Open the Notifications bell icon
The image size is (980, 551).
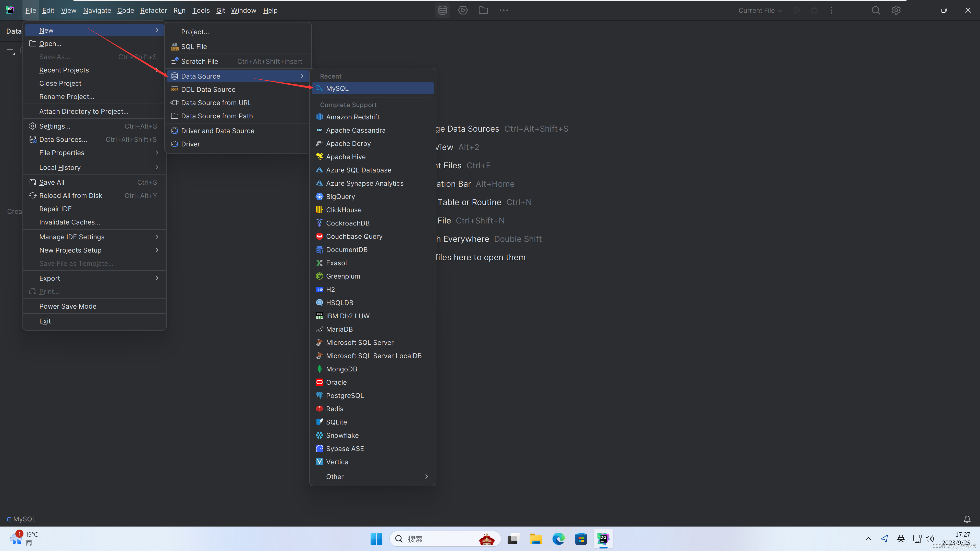[967, 519]
